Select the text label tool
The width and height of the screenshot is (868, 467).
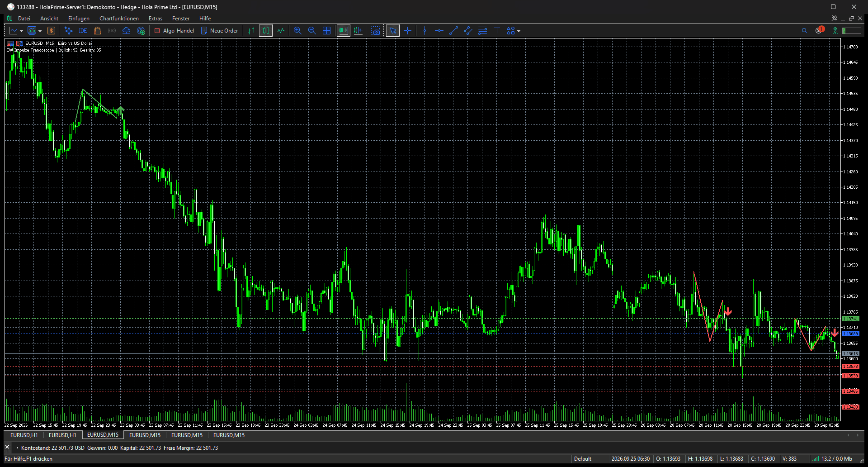click(x=497, y=31)
